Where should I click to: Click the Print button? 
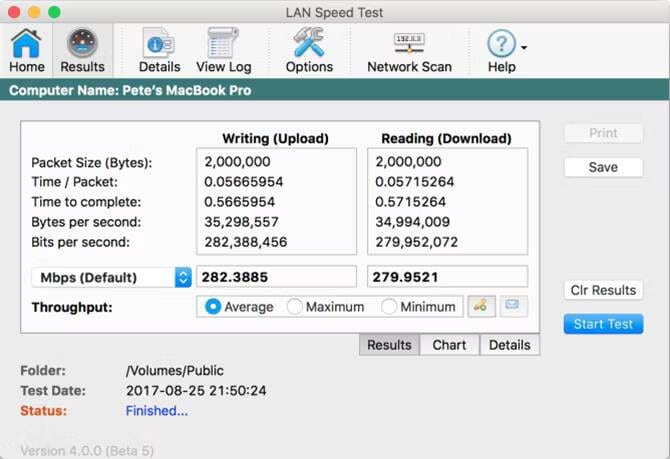[603, 133]
